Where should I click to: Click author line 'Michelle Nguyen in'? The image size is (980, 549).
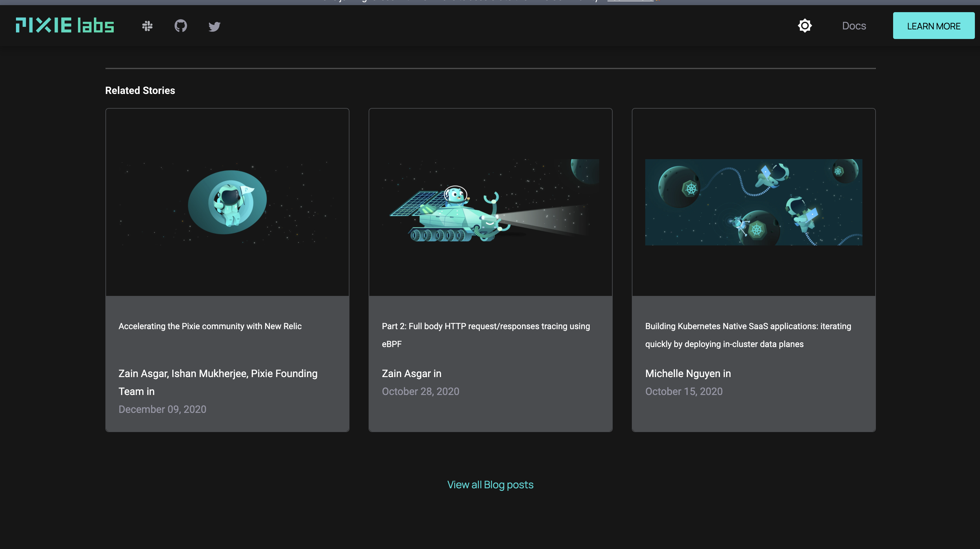click(687, 373)
